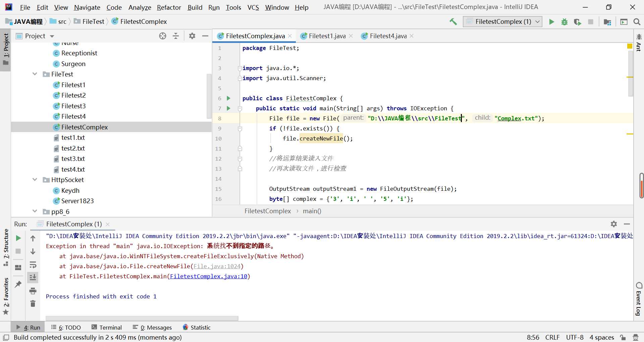Open Terminal tool window tab
Viewport: 644px width, 342px height.
pos(107,328)
